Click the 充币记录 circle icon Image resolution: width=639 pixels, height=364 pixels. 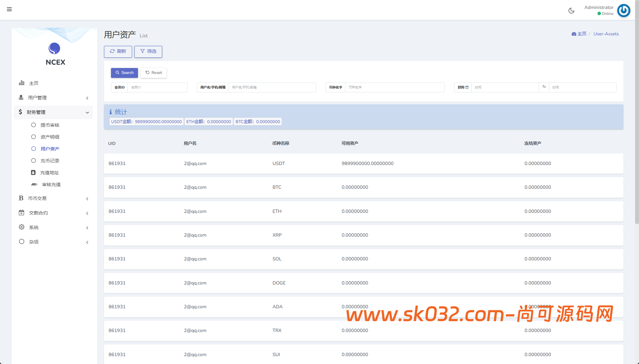coord(33,161)
